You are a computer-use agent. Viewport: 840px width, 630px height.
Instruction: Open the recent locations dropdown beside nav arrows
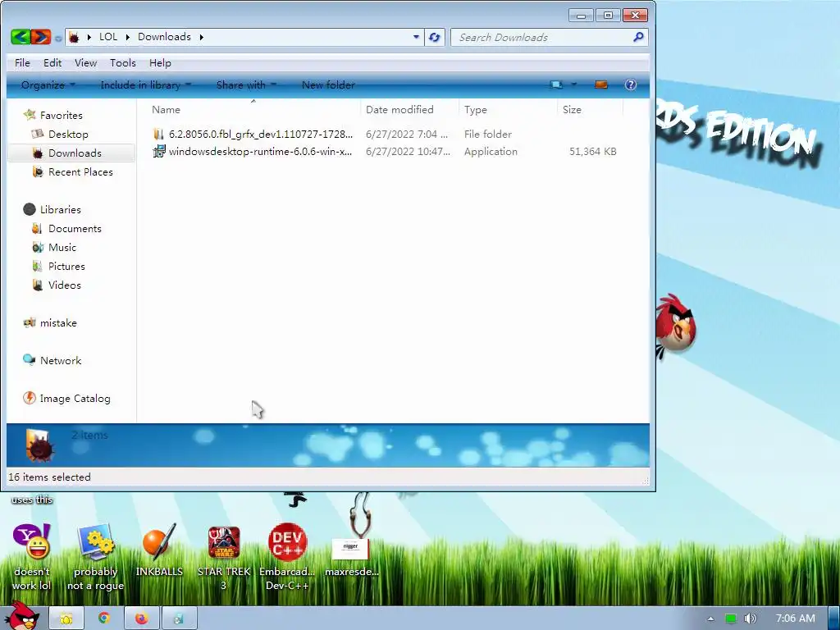pos(58,38)
